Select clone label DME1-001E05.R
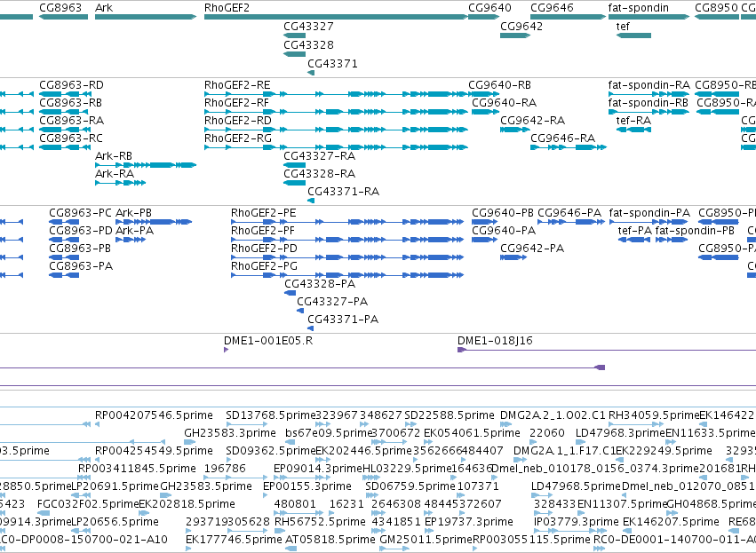Image resolution: width=756 pixels, height=553 pixels. point(268,341)
